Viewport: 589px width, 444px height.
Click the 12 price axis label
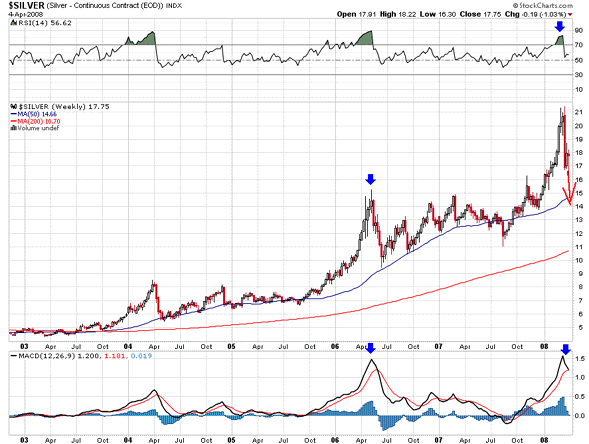coord(579,233)
